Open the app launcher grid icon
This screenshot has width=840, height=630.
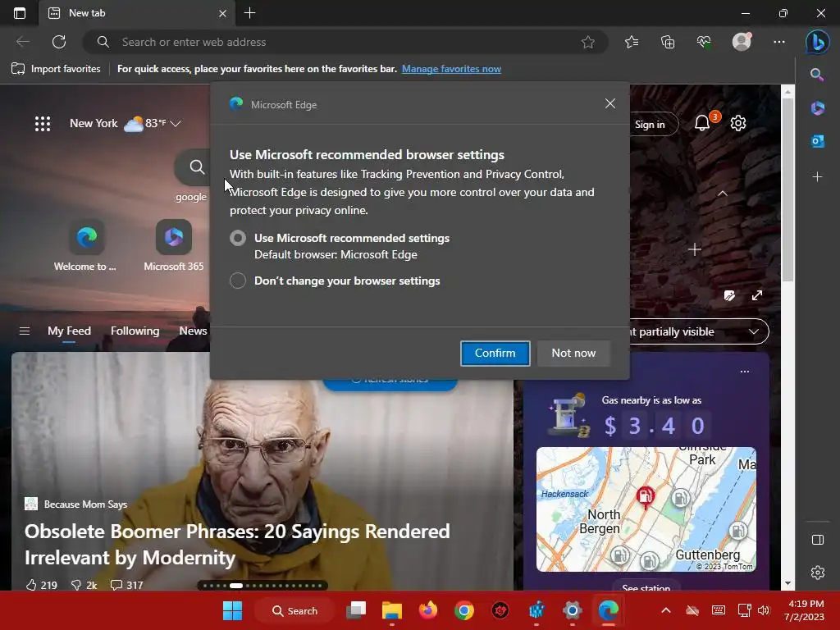pyautogui.click(x=43, y=124)
